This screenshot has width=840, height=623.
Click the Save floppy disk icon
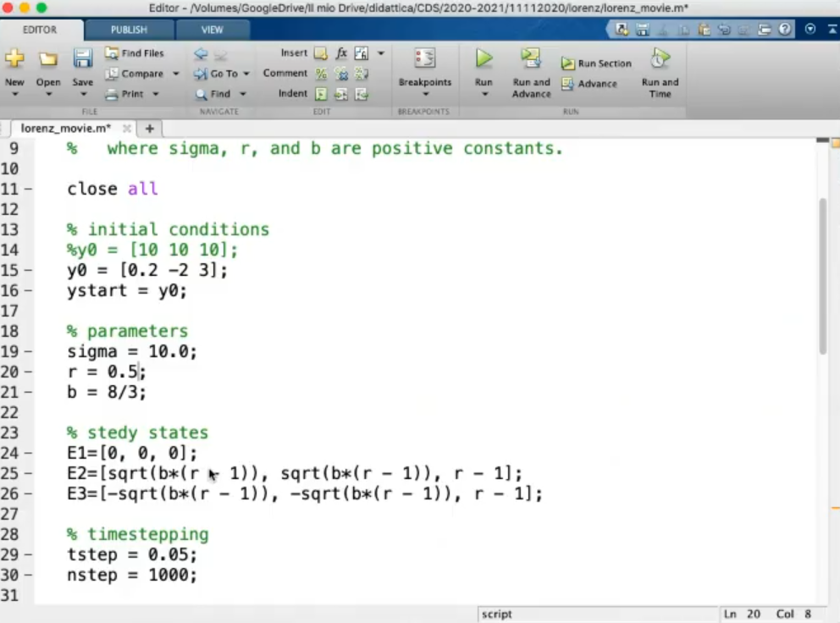[x=82, y=59]
